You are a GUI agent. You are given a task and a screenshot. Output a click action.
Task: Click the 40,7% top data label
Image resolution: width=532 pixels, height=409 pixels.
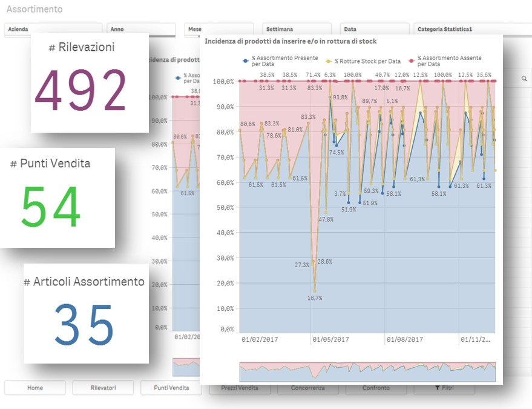[x=383, y=75]
